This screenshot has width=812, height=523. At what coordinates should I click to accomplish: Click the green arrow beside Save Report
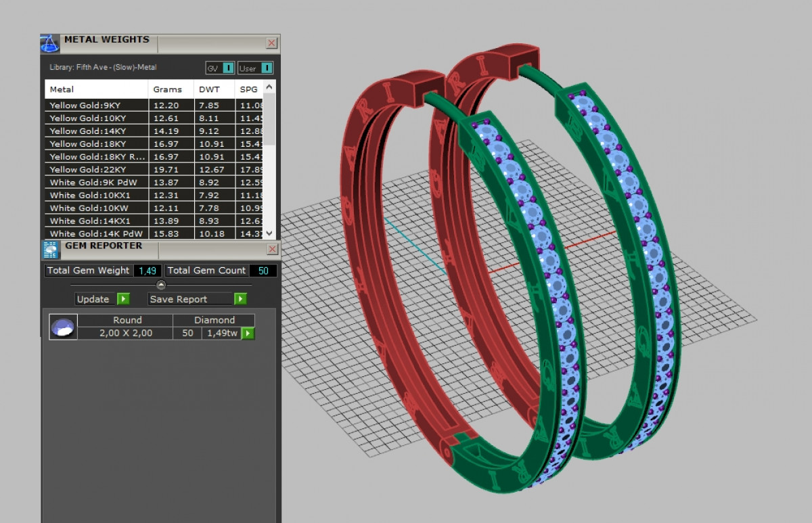(x=240, y=299)
